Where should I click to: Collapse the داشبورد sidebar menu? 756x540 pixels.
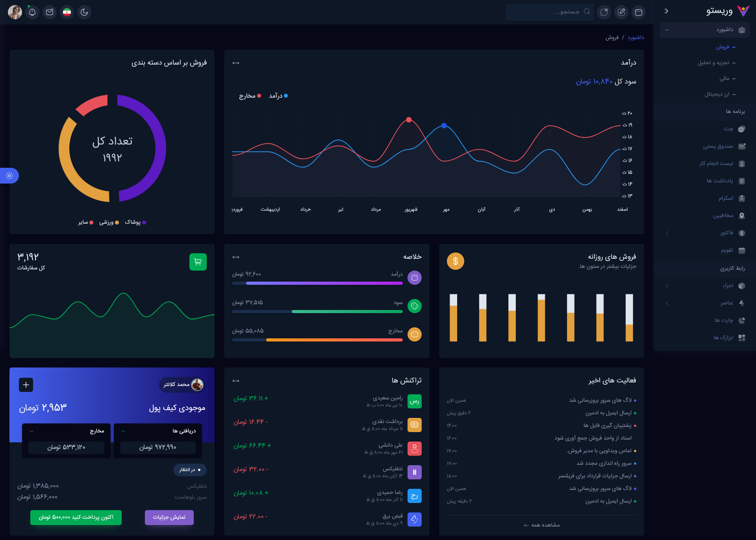705,30
